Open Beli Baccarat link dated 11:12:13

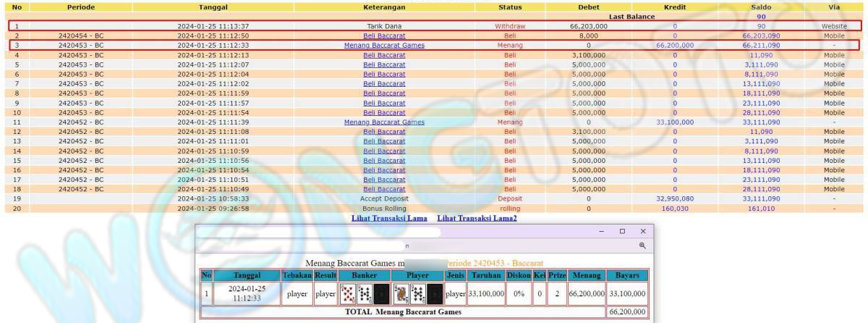[384, 55]
